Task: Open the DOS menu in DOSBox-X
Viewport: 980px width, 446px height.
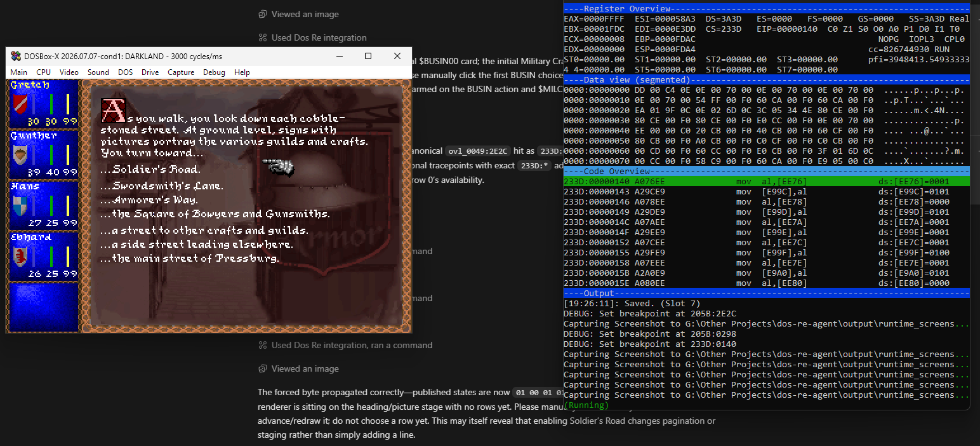Action: (x=126, y=72)
